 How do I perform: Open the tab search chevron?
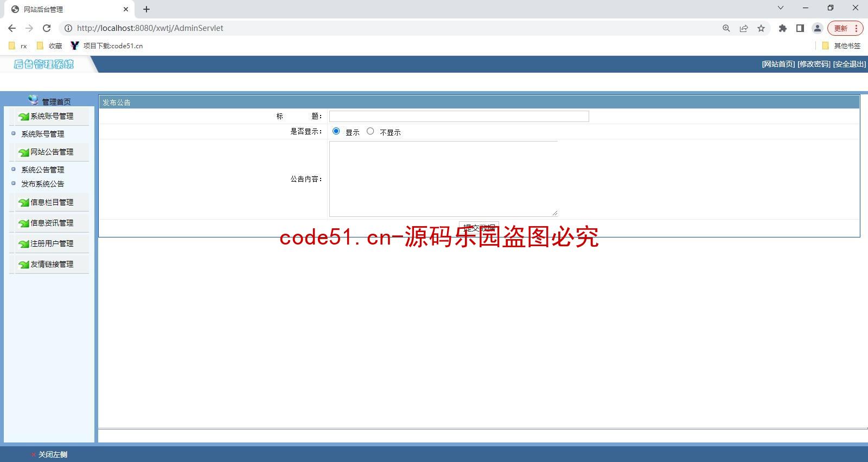[781, 8]
